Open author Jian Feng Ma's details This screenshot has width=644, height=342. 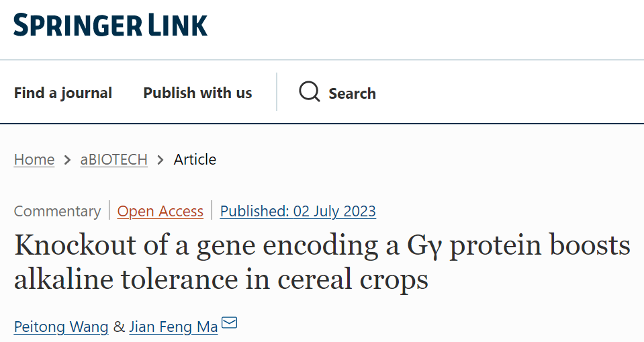click(x=173, y=327)
